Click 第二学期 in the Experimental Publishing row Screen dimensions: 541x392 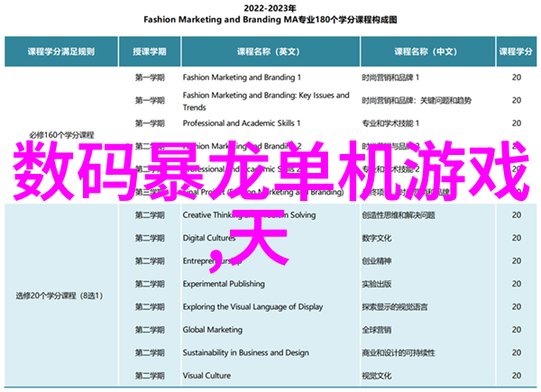pyautogui.click(x=150, y=284)
